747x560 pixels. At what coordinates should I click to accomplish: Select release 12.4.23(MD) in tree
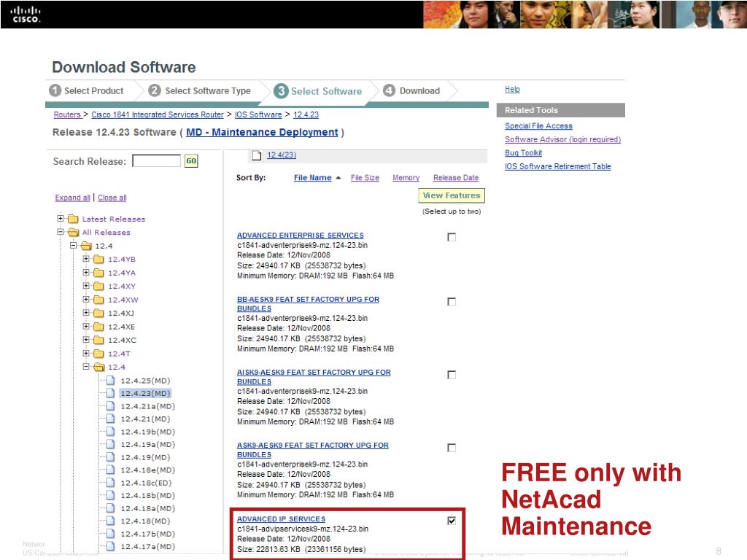pyautogui.click(x=145, y=393)
